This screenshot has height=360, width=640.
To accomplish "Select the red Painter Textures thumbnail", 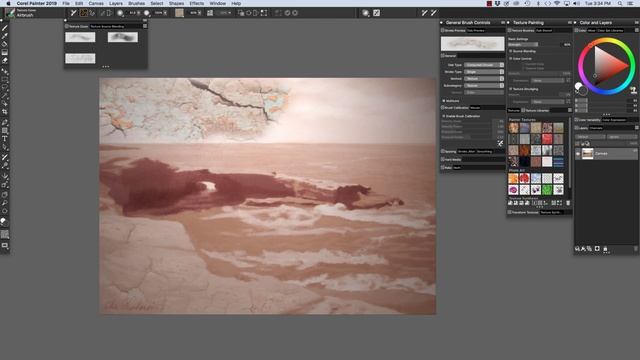I will click(547, 139).
